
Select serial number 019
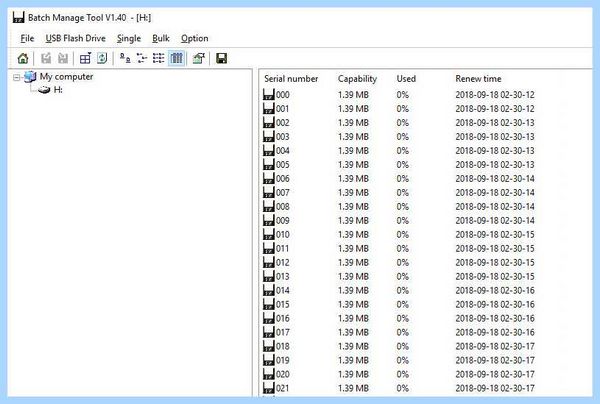283,360
